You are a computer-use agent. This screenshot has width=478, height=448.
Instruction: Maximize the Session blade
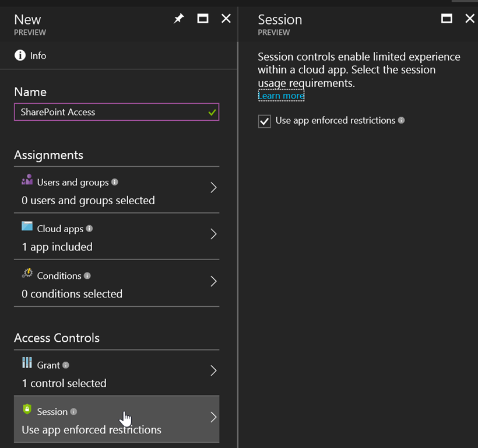coord(447,19)
